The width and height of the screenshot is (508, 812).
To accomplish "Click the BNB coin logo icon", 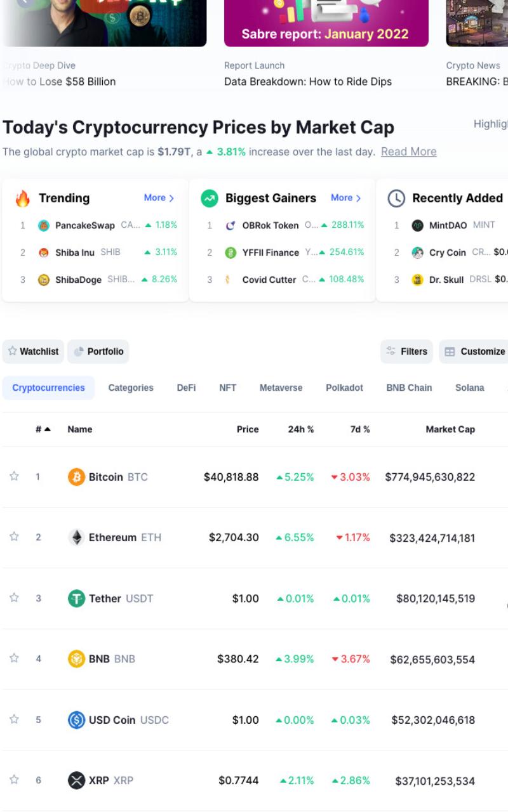I will (x=76, y=659).
